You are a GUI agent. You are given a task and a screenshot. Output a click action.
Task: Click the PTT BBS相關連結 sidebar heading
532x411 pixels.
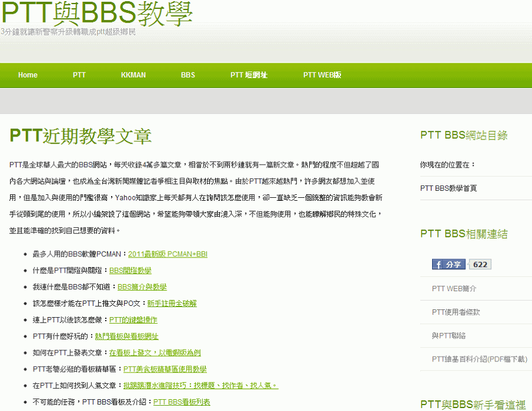pos(464,234)
